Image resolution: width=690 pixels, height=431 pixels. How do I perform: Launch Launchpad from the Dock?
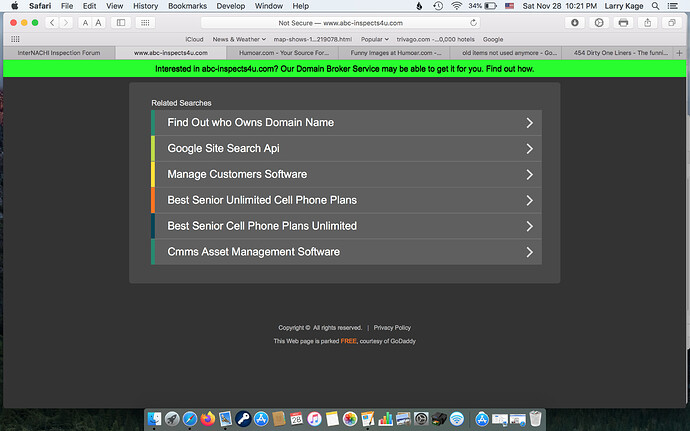pyautogui.click(x=172, y=419)
